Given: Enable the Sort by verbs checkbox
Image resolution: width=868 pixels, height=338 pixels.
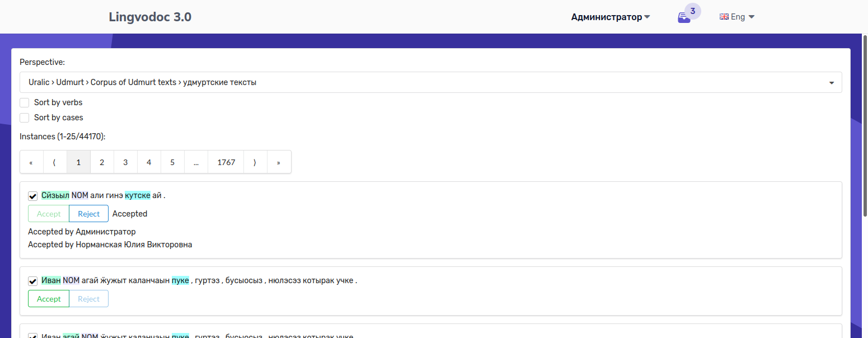Looking at the screenshot, I should [x=24, y=102].
